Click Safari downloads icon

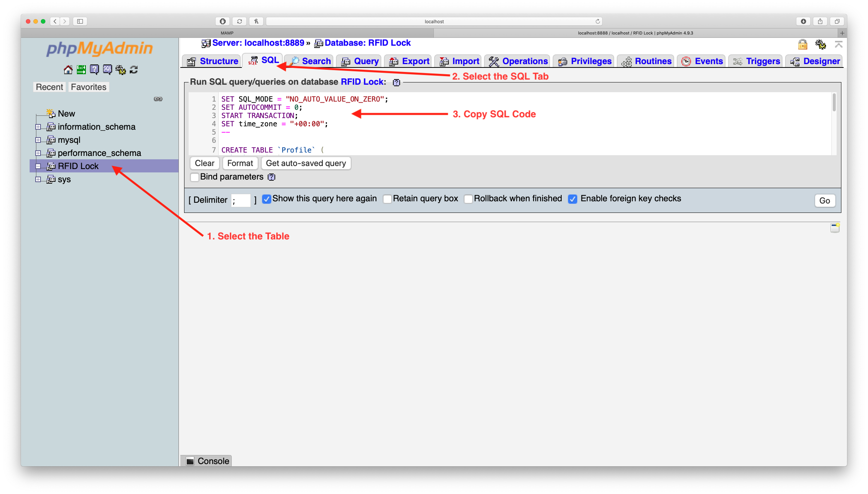click(x=803, y=21)
